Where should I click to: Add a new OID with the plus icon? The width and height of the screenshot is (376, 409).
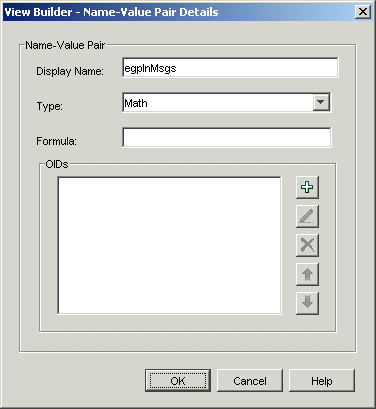307,187
